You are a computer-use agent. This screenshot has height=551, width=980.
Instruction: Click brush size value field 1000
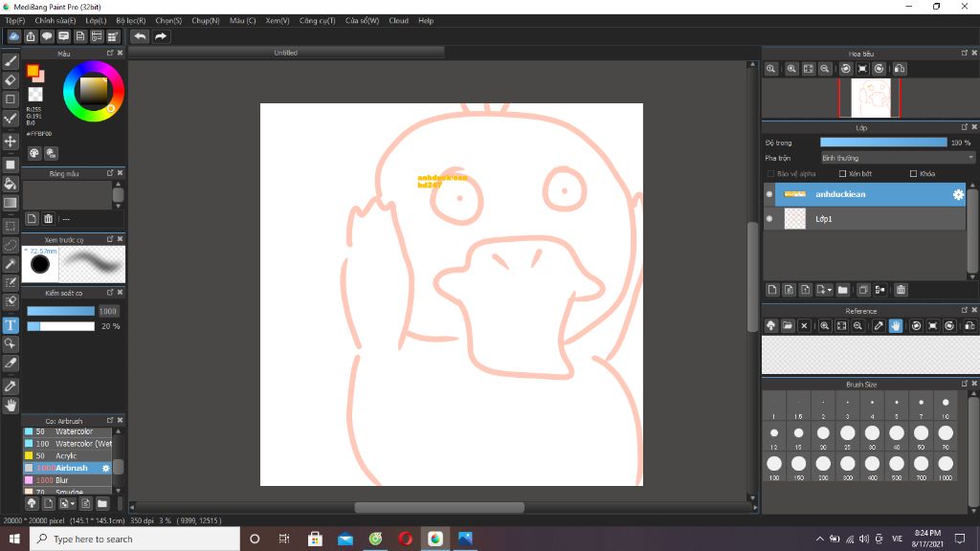[108, 311]
